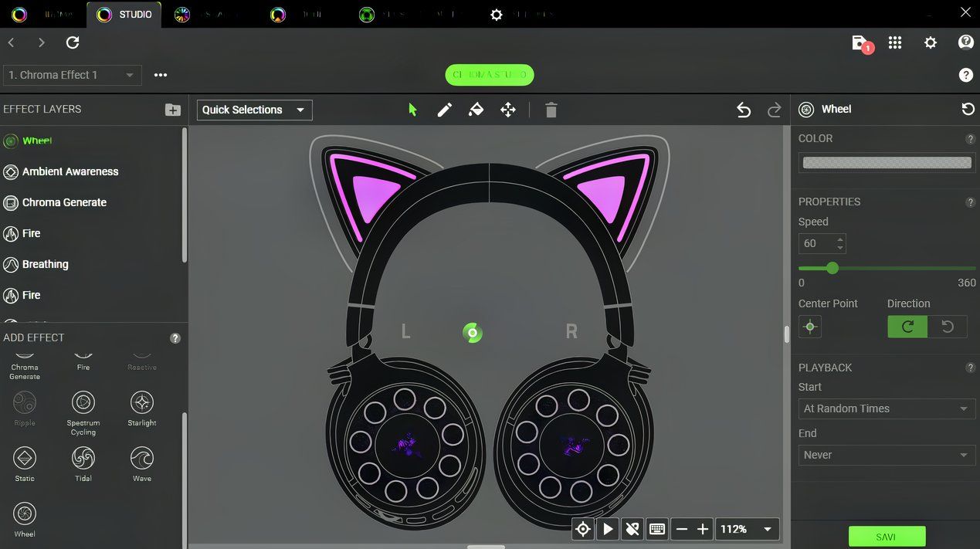Toggle the keyboard view button
Screen dimensions: 980x549
(657, 529)
